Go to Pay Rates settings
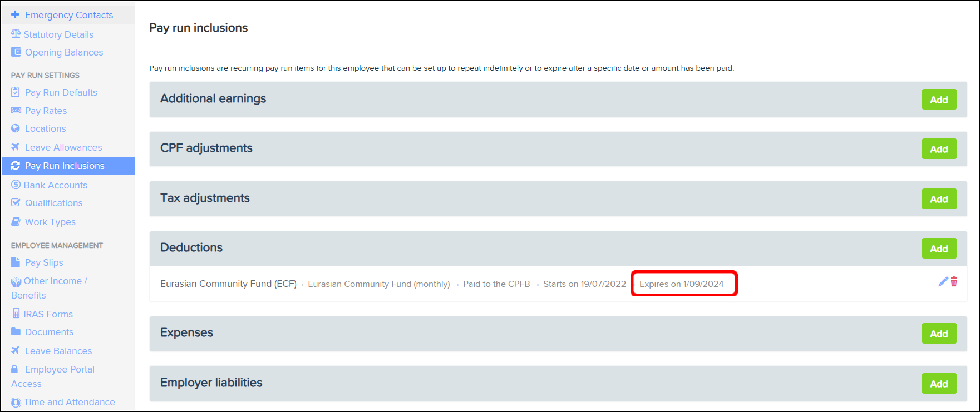 click(46, 111)
